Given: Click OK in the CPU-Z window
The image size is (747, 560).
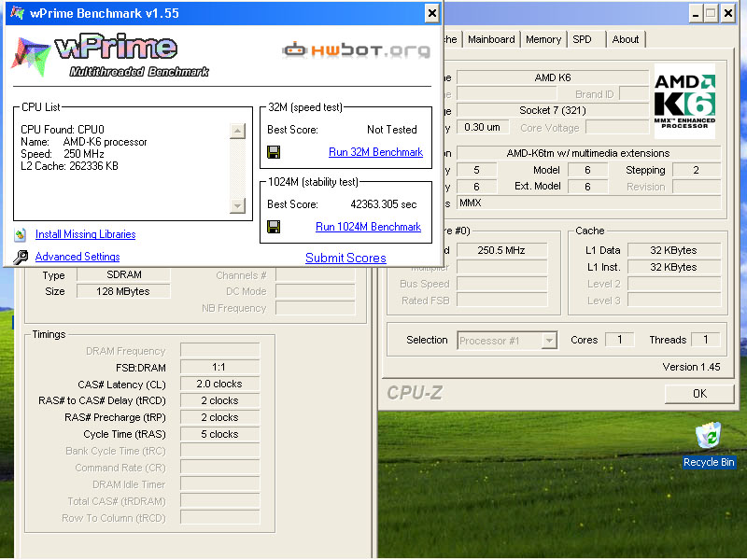Looking at the screenshot, I should [699, 394].
